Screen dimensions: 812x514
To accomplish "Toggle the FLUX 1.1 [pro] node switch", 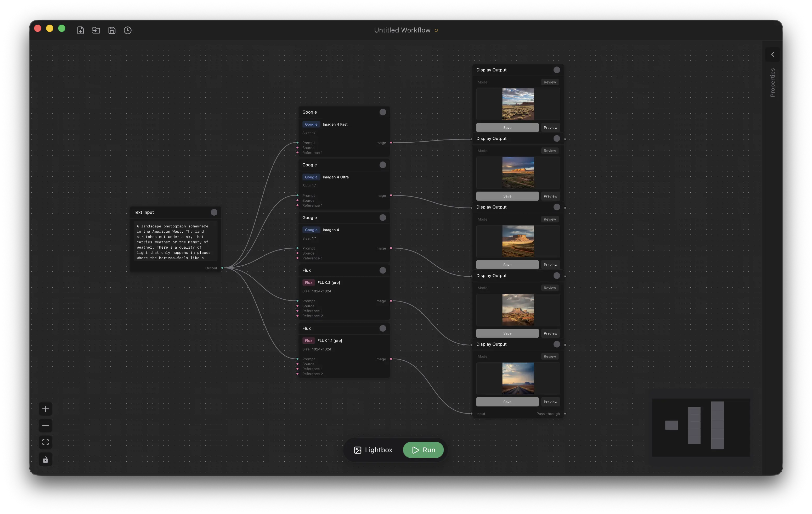I will [x=383, y=328].
